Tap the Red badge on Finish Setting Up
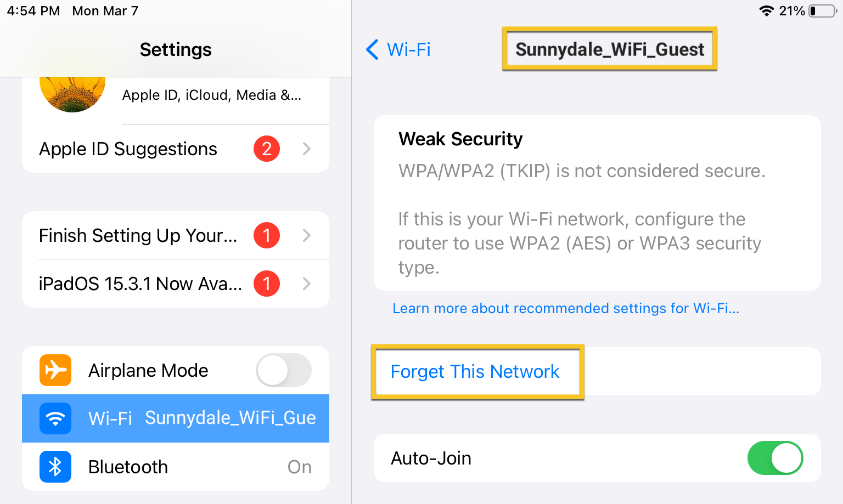Screen dimensions: 843x504 coord(267,235)
